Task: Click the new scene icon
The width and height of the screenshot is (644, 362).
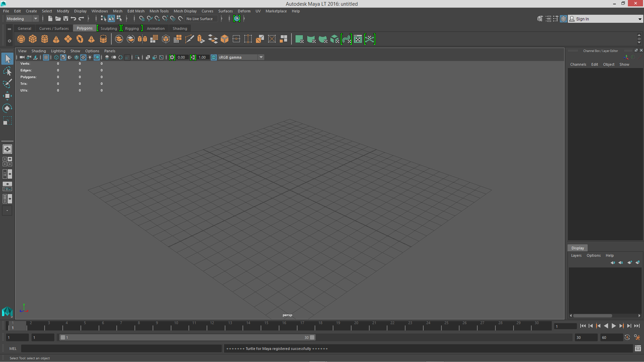Action: (x=50, y=19)
